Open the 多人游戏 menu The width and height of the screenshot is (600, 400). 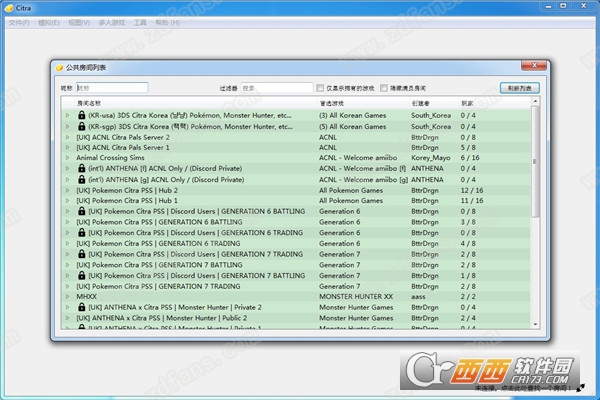(x=112, y=23)
